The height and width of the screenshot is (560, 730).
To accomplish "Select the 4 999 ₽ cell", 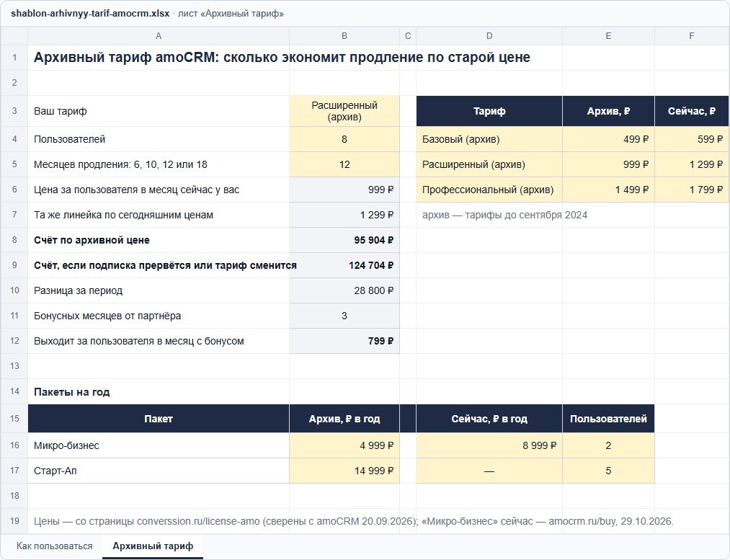I will (344, 445).
